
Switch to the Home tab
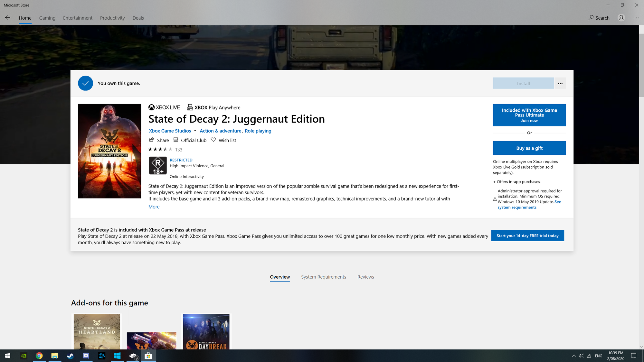click(25, 18)
